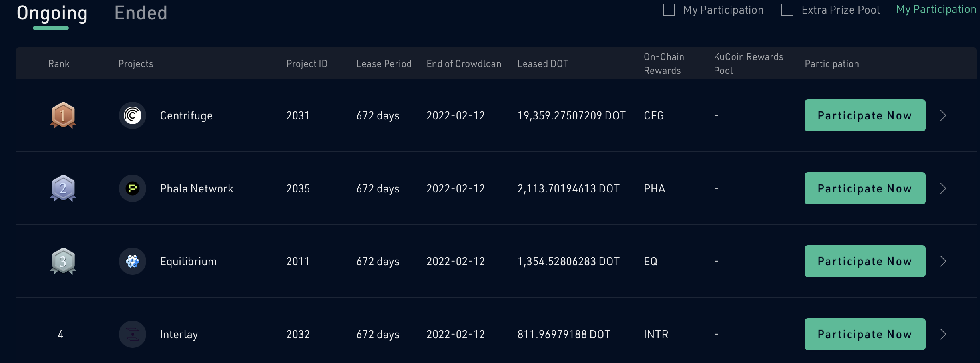980x363 pixels.
Task: Open the green My Participation link
Action: click(936, 9)
